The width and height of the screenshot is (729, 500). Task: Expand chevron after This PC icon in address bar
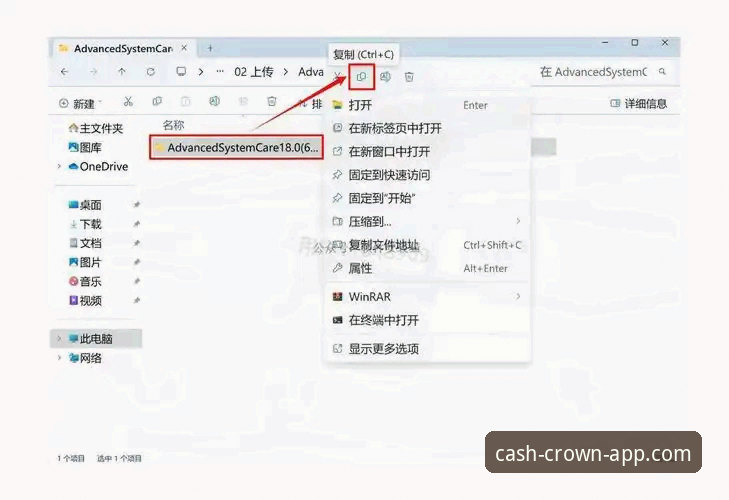tap(201, 72)
